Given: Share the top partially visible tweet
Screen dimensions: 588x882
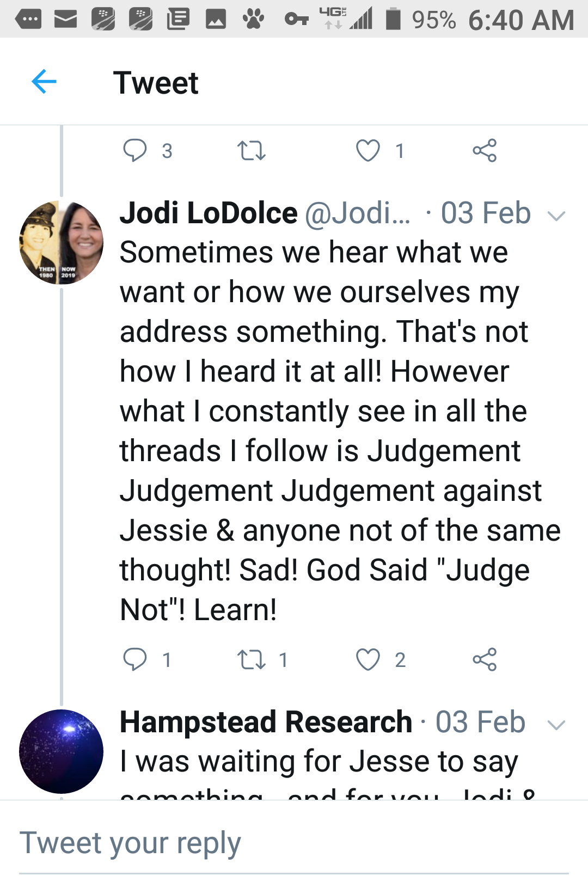Looking at the screenshot, I should pos(485,150).
